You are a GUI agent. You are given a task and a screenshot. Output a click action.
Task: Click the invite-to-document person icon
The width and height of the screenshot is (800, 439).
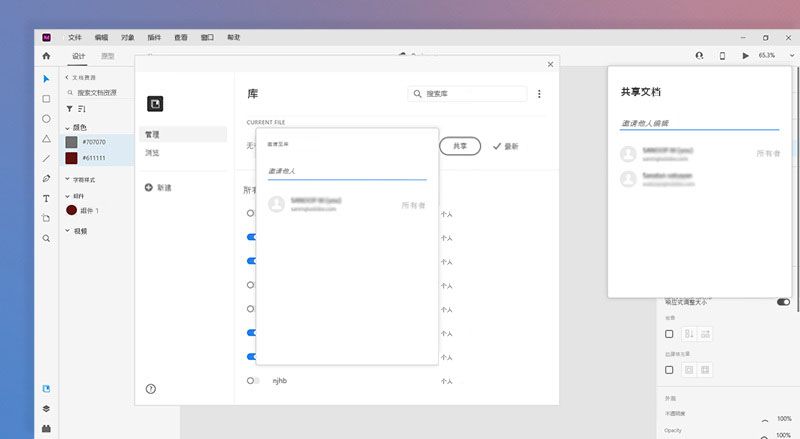coord(699,55)
